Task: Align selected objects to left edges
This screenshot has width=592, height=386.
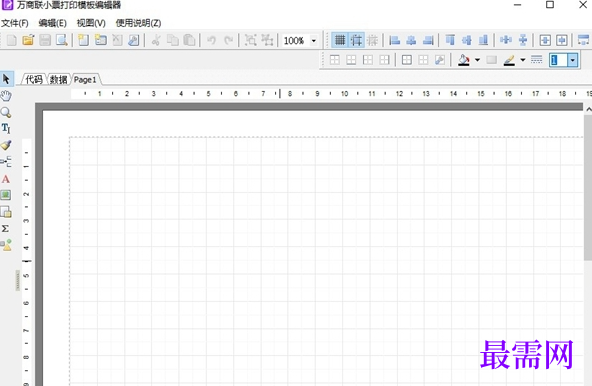Action: [395, 40]
